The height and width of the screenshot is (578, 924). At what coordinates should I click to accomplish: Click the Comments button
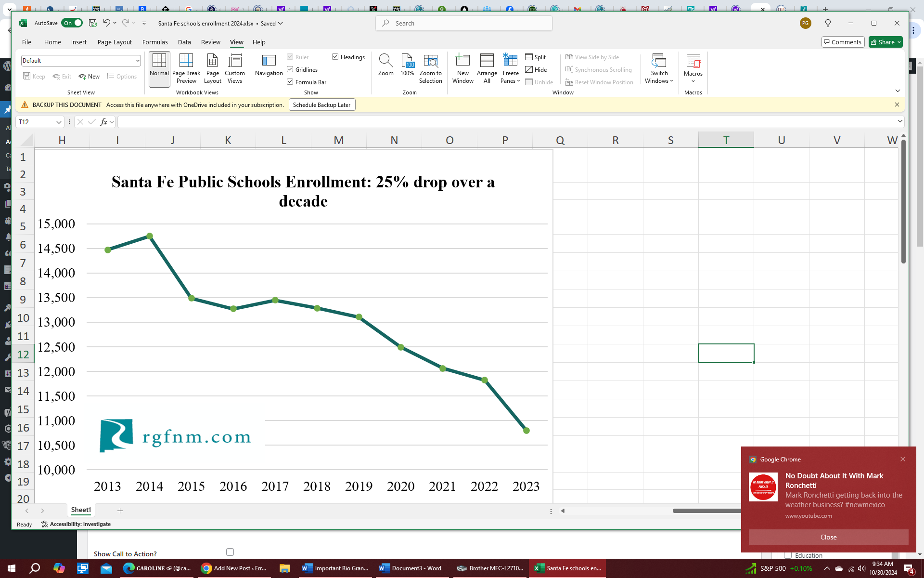(843, 42)
